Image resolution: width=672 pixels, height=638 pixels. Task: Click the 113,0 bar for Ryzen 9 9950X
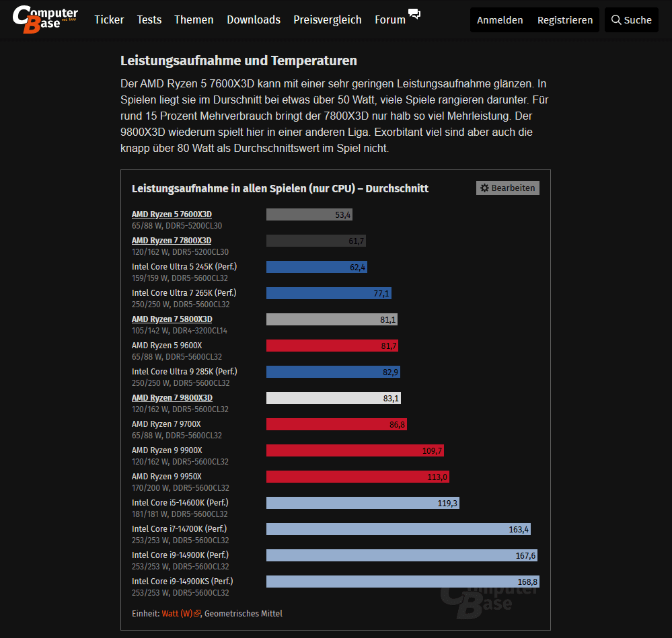coord(358,477)
